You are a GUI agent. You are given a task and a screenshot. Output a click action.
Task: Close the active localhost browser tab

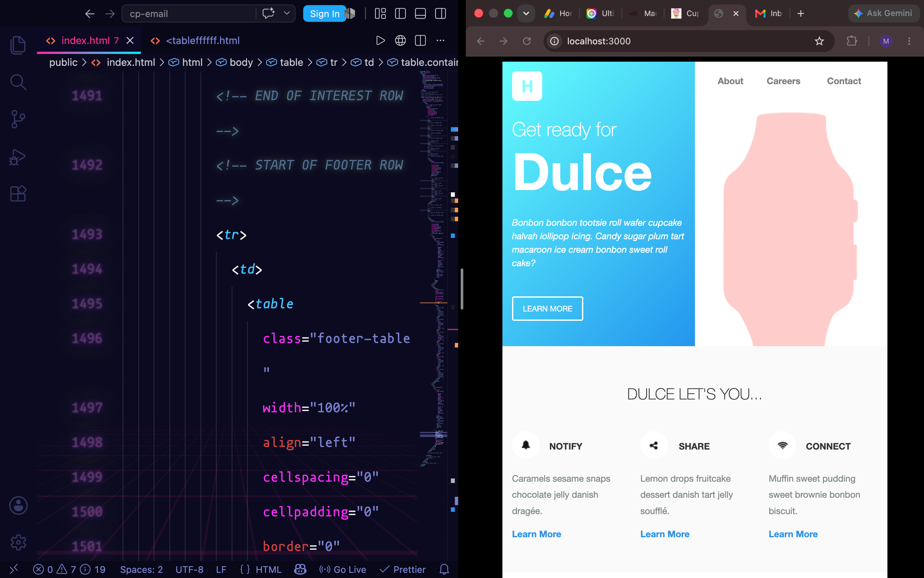point(736,14)
